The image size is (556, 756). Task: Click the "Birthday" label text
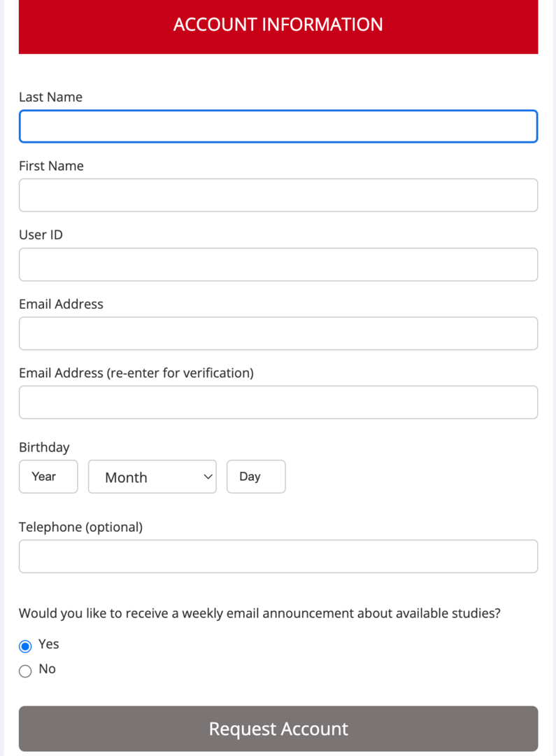pyautogui.click(x=44, y=447)
